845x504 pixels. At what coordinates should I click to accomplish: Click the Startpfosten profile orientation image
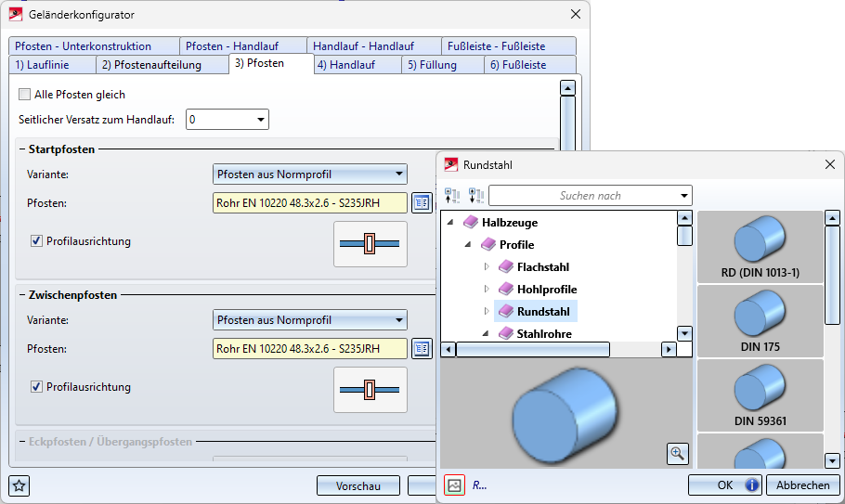(x=370, y=244)
